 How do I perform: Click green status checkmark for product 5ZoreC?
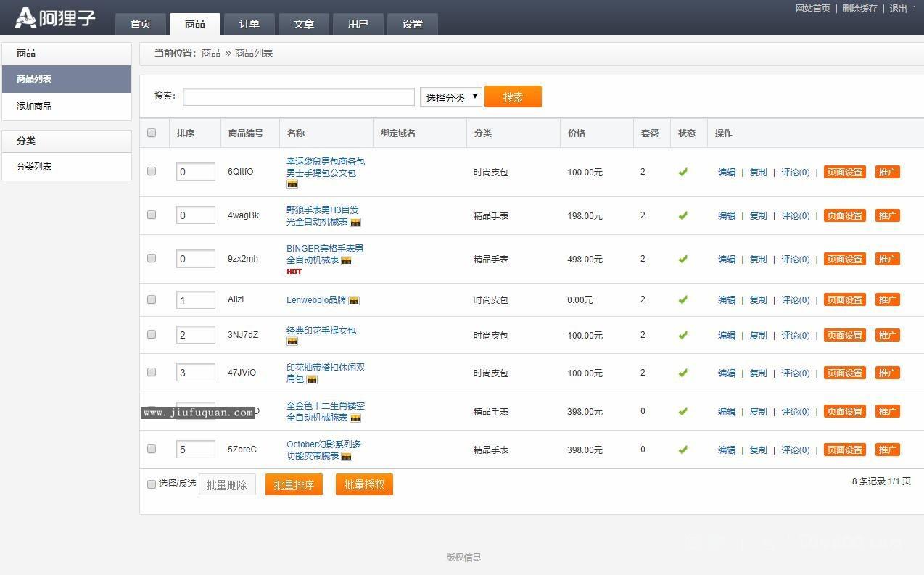(x=682, y=450)
